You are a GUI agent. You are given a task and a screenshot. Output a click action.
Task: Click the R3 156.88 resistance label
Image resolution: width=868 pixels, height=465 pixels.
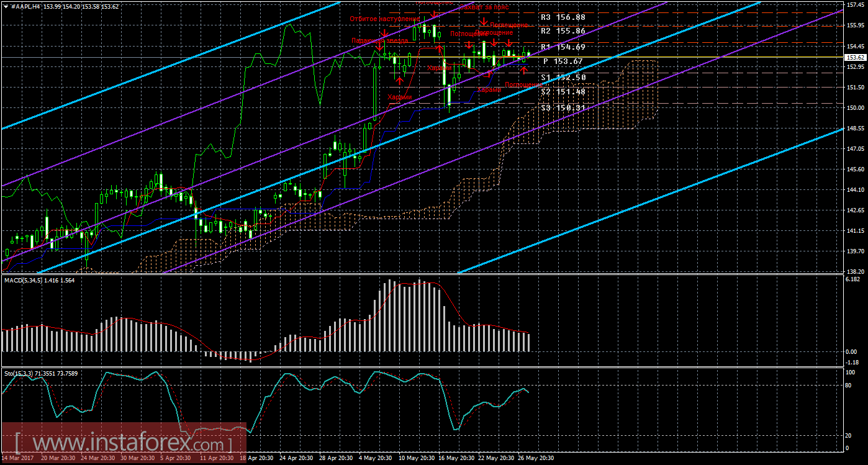tap(563, 17)
